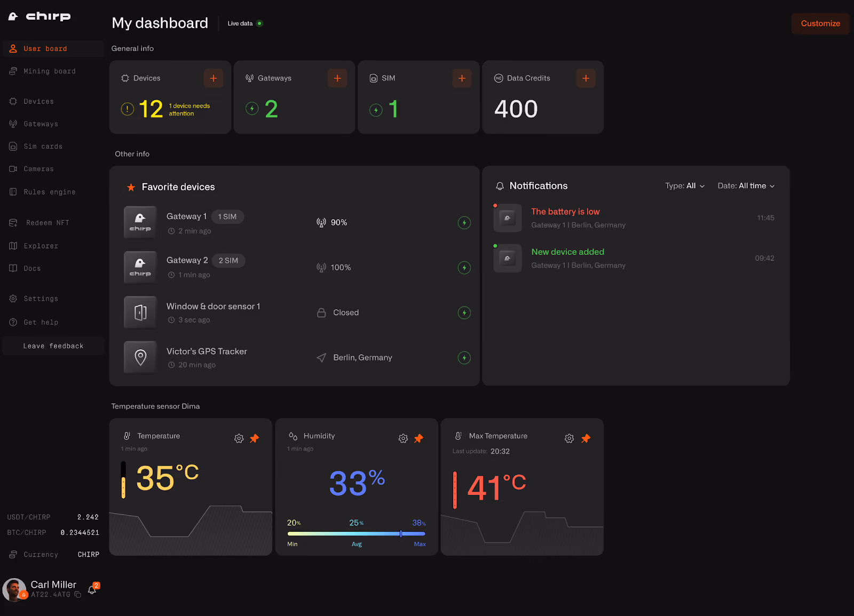The width and height of the screenshot is (854, 616).
Task: Unpin the Max Temperature widget
Action: tap(586, 438)
